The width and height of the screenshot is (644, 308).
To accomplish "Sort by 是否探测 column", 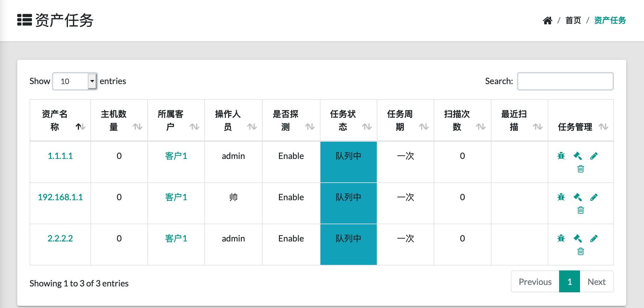I will pyautogui.click(x=291, y=120).
